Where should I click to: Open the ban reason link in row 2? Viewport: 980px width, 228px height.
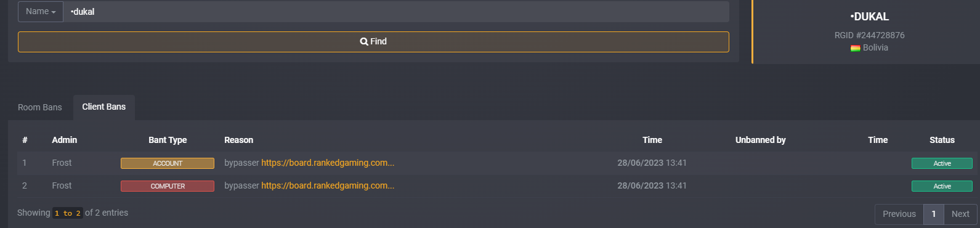[328, 185]
